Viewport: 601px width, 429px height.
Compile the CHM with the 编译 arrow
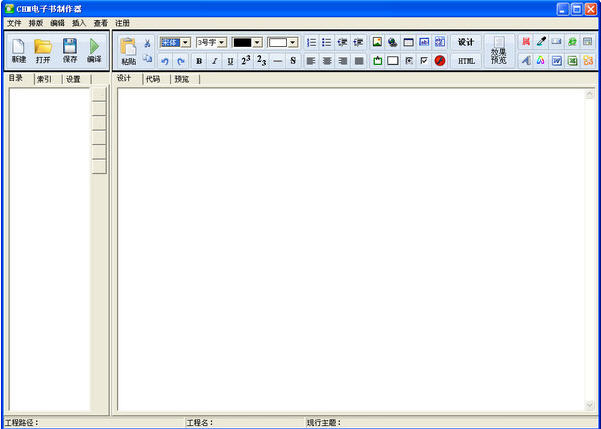point(94,50)
